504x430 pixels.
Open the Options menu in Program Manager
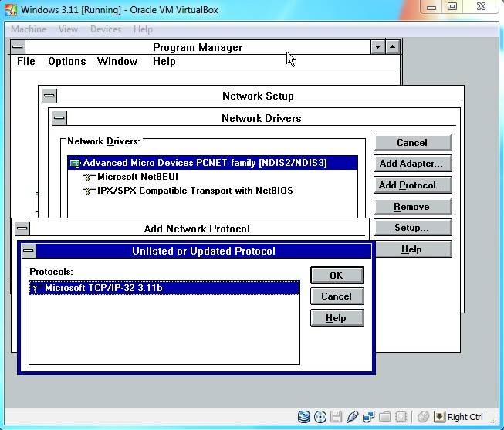click(66, 62)
